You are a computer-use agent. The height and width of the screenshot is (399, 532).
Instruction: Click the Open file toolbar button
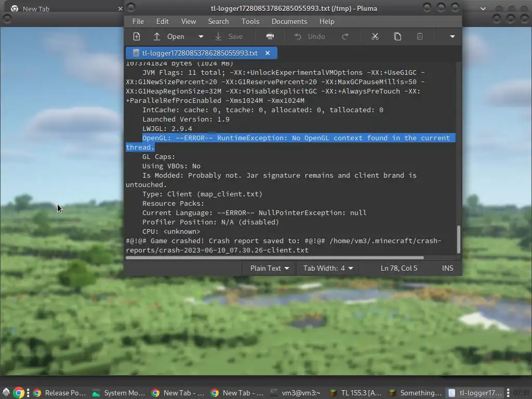click(169, 37)
